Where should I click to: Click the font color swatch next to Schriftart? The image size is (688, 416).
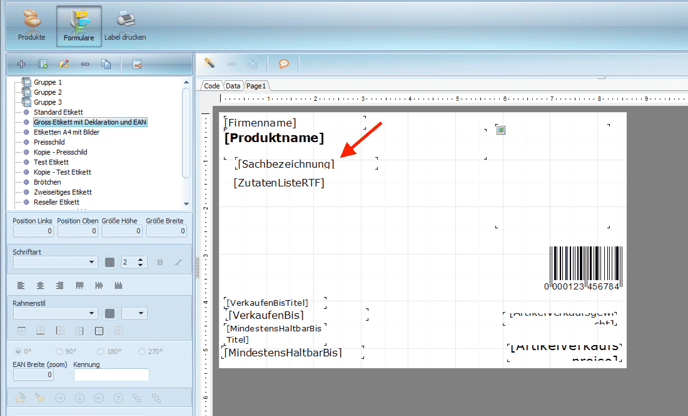(x=110, y=263)
